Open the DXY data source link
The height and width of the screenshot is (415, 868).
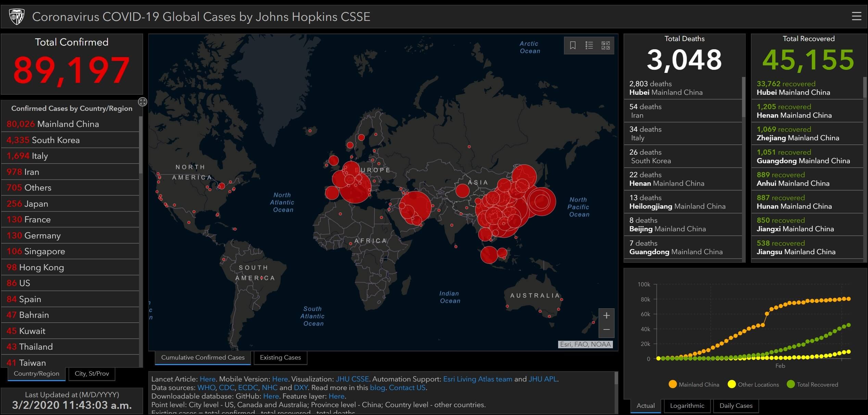[x=301, y=388]
